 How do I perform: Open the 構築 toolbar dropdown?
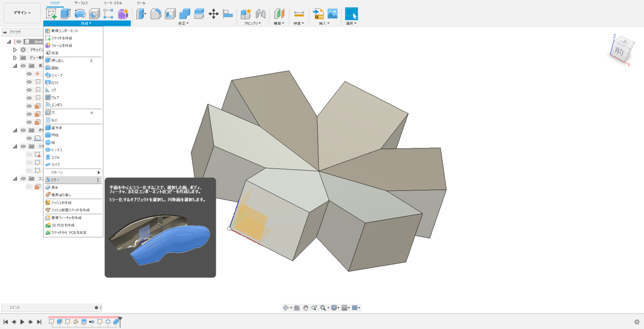[x=279, y=23]
